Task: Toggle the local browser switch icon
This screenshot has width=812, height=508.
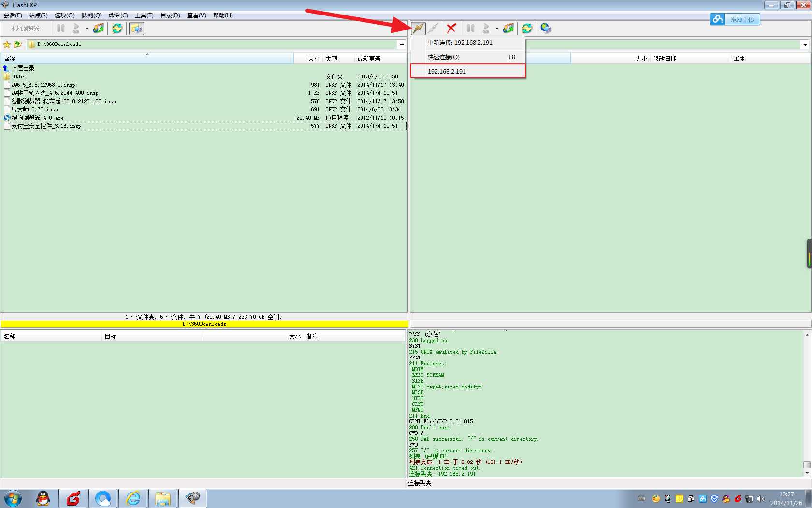Action: tap(137, 29)
